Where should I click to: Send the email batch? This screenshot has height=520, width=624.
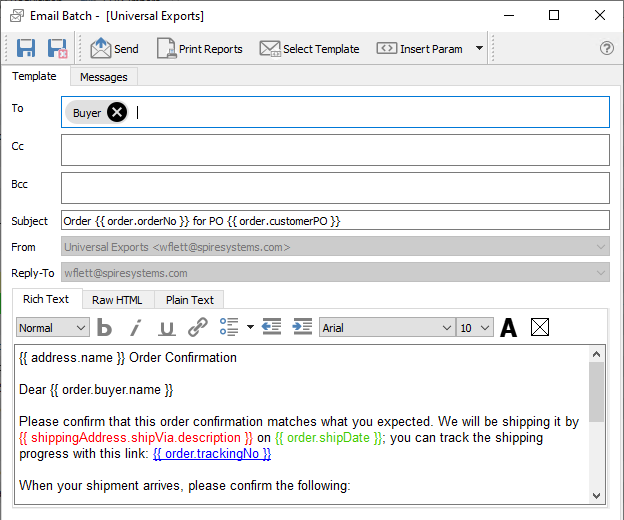tap(114, 49)
